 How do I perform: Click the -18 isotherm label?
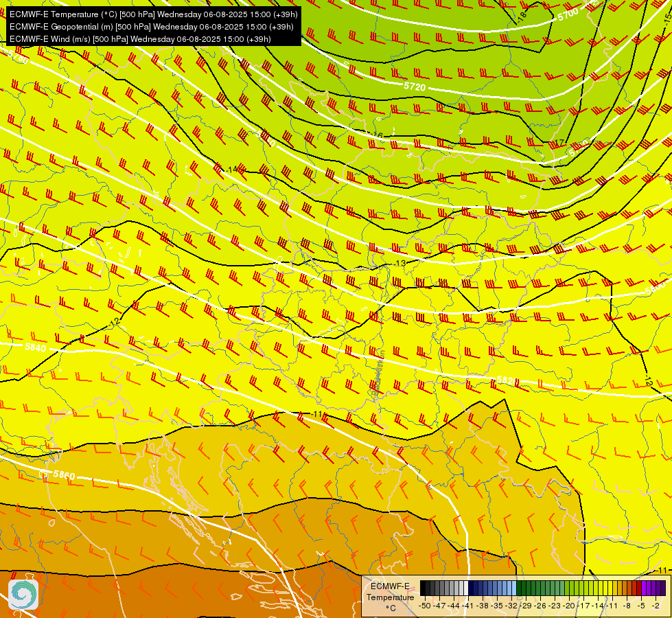coord(521,16)
